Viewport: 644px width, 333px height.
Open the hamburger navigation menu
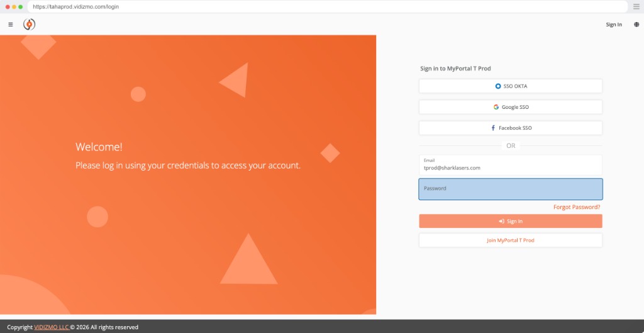point(11,25)
